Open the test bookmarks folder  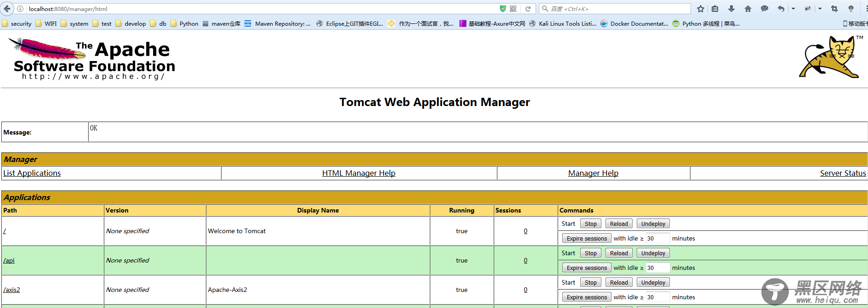[102, 23]
